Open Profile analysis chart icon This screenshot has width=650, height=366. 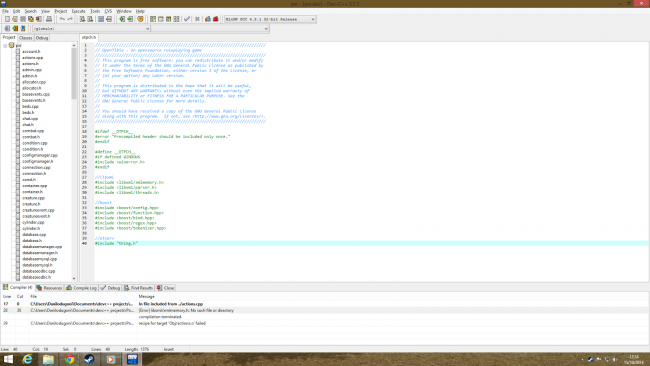(208, 19)
